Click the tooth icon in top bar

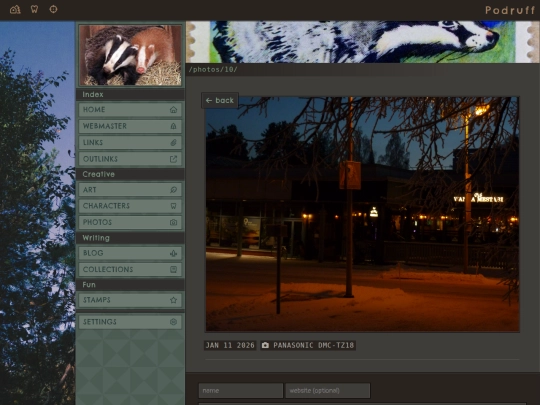34,9
